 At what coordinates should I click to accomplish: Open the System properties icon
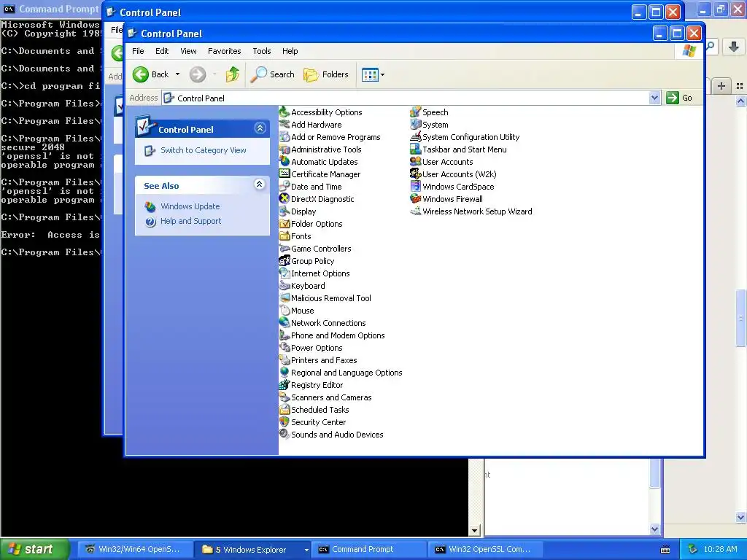click(x=415, y=124)
